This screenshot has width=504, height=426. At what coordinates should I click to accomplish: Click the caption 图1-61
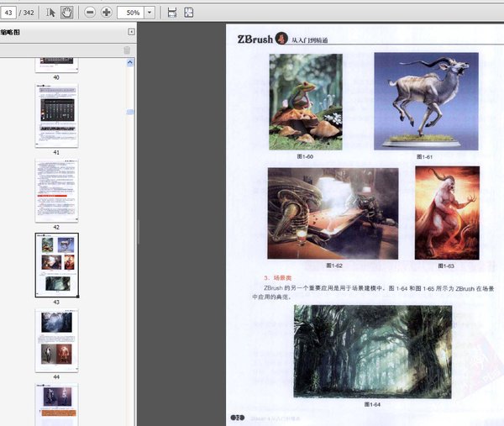coord(424,157)
